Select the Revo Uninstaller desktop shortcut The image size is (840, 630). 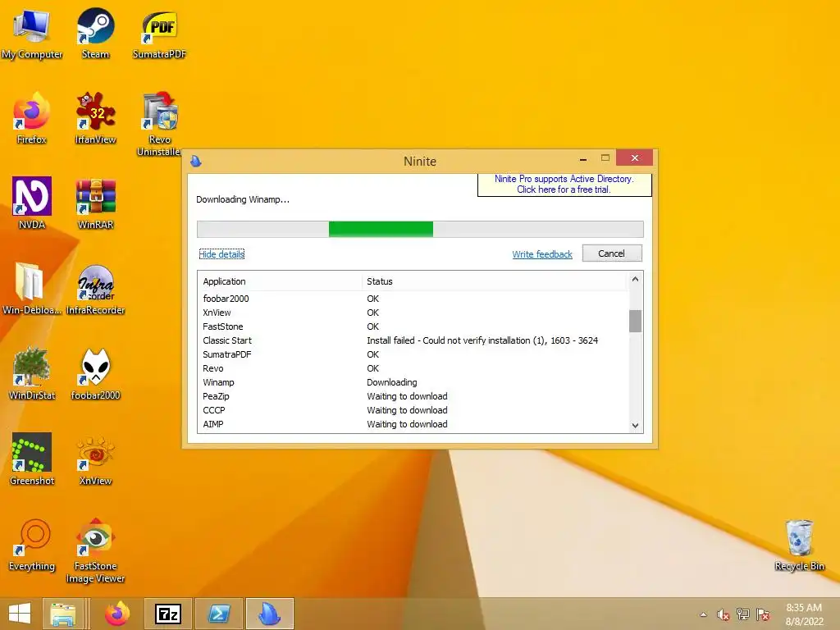(x=159, y=125)
